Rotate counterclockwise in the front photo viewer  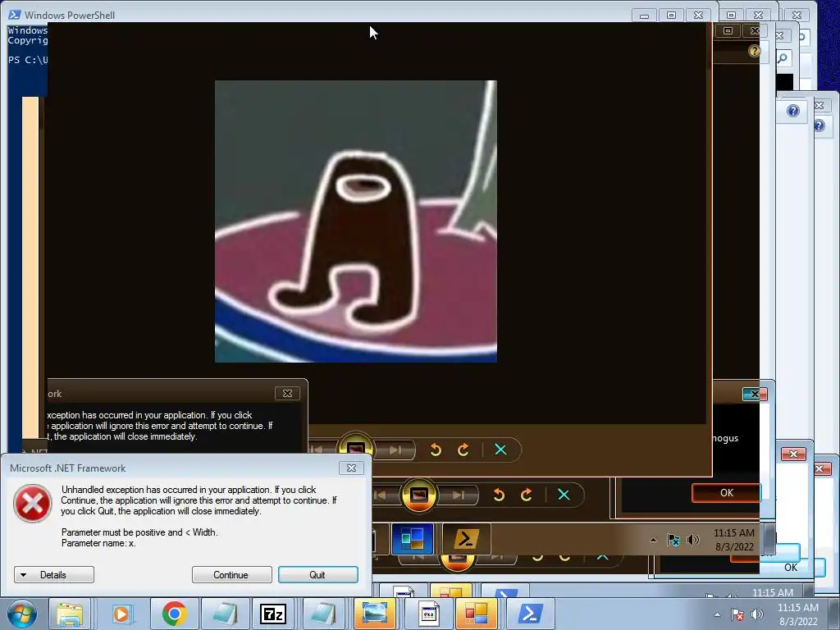coord(436,450)
